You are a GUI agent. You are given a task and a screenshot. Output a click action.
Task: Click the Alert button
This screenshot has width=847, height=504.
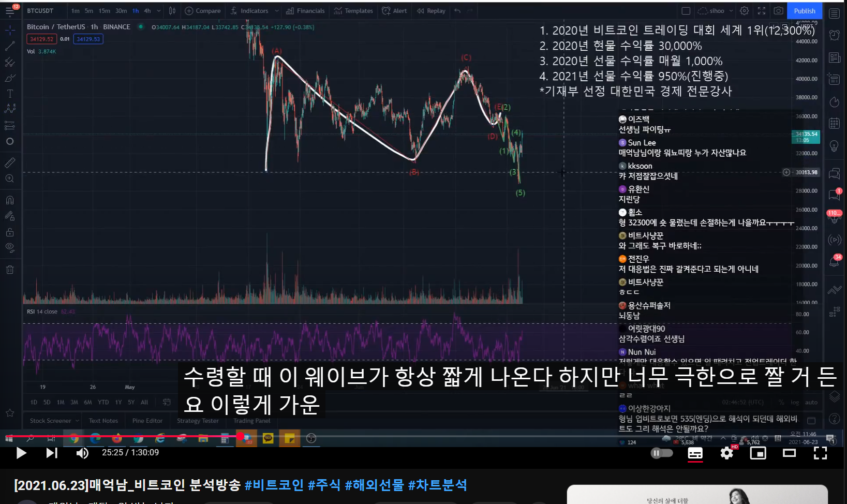click(x=394, y=11)
